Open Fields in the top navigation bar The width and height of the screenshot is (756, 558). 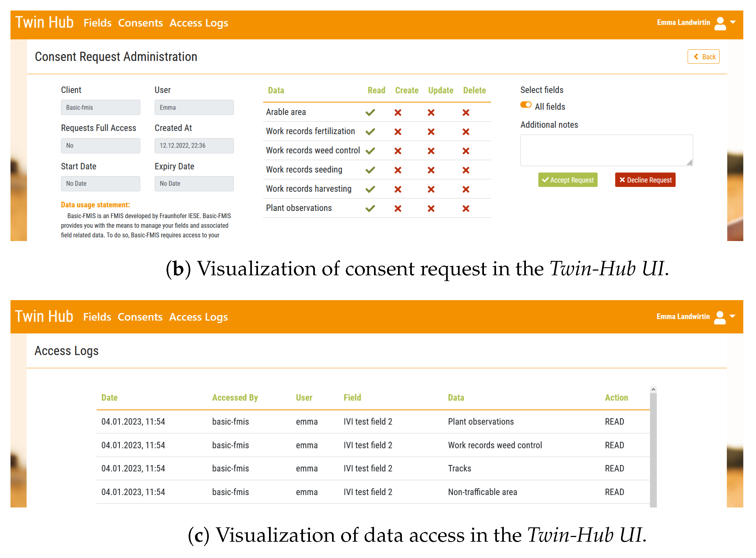(97, 23)
